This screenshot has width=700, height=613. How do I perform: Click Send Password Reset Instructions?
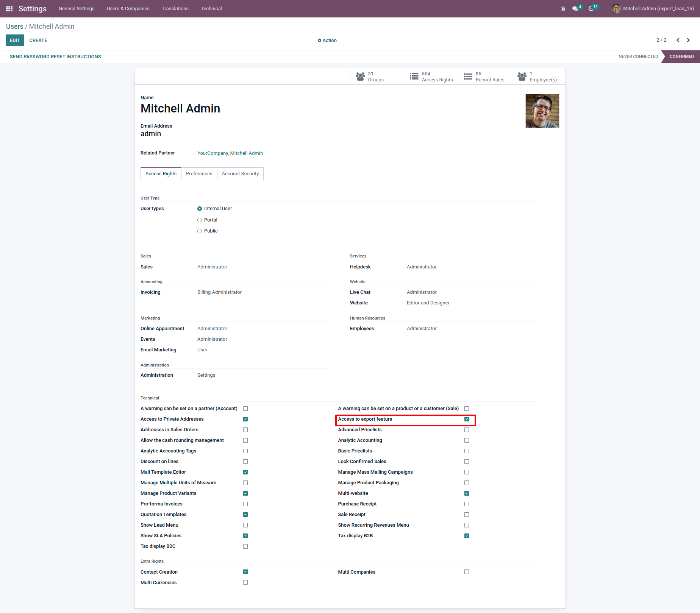(55, 56)
